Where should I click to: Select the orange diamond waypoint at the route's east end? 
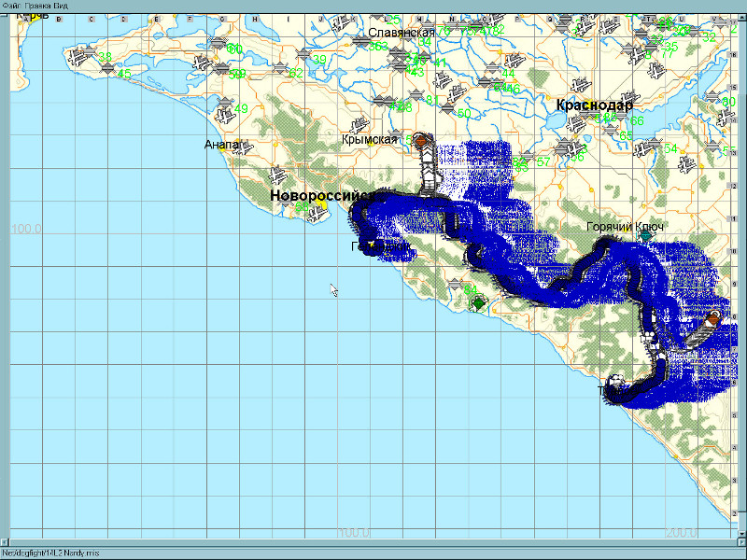(x=712, y=318)
